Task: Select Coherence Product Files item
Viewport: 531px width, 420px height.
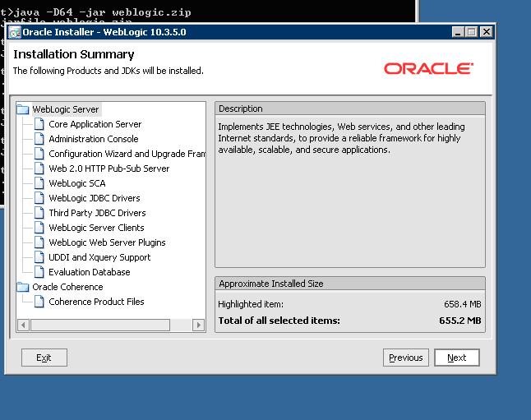Action: click(x=96, y=302)
